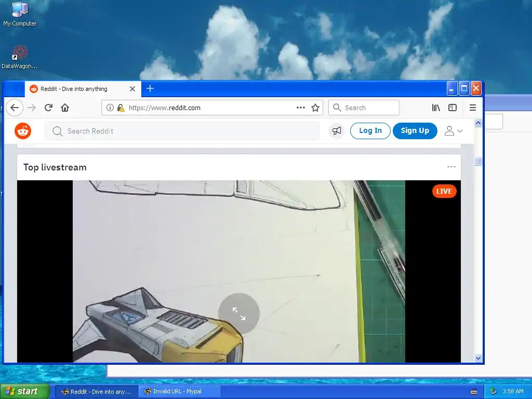The height and width of the screenshot is (399, 532).
Task: Switch to Reddit taskbar button
Action: click(x=97, y=392)
